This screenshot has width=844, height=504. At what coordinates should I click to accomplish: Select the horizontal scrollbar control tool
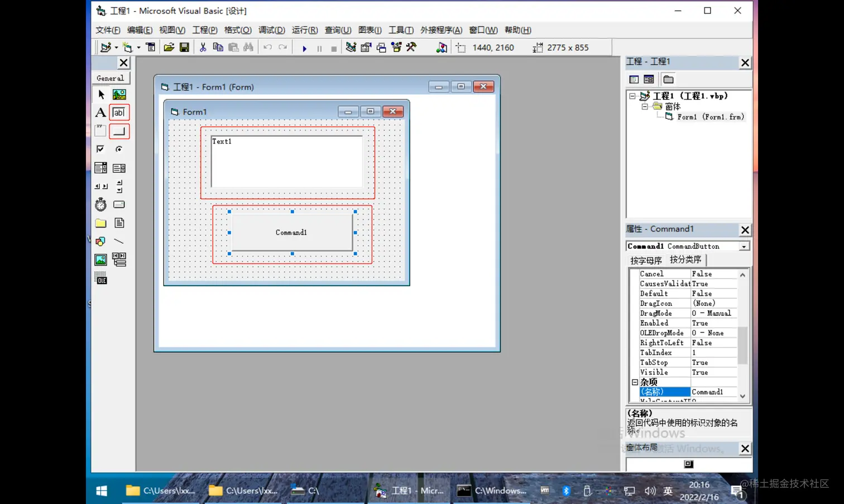coord(101,186)
